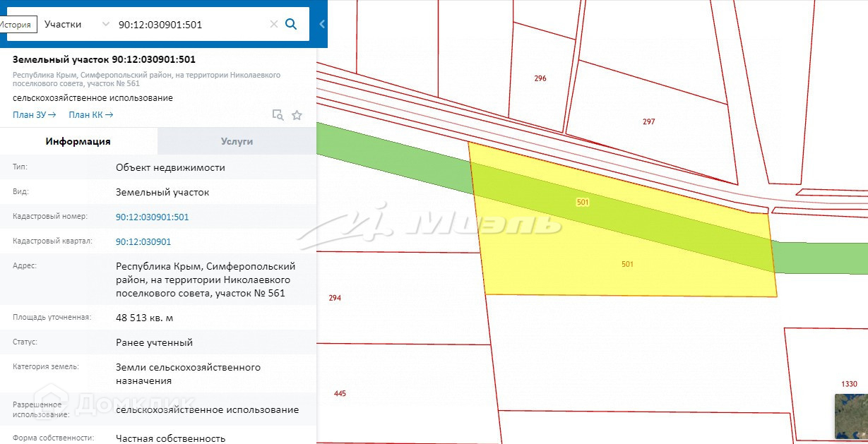Open cadastral quarter link 90:12:030901
This screenshot has width=868, height=444.
coord(143,241)
